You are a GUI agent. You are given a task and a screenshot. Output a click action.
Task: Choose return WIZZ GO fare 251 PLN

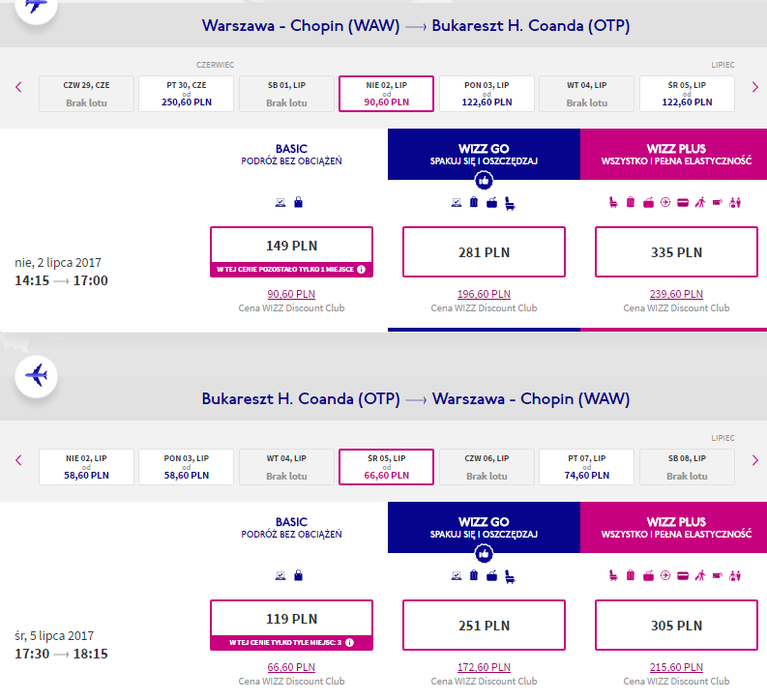pyautogui.click(x=484, y=625)
